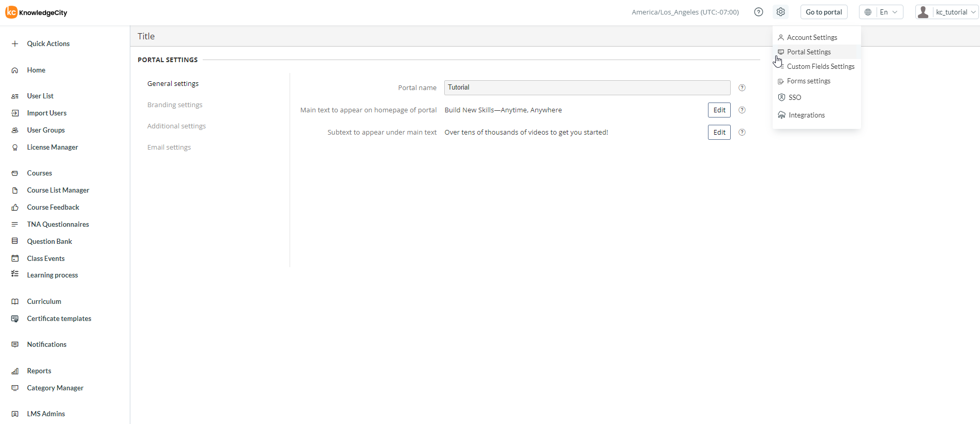The image size is (980, 424).
Task: Open Integrations from settings menu
Action: click(806, 115)
